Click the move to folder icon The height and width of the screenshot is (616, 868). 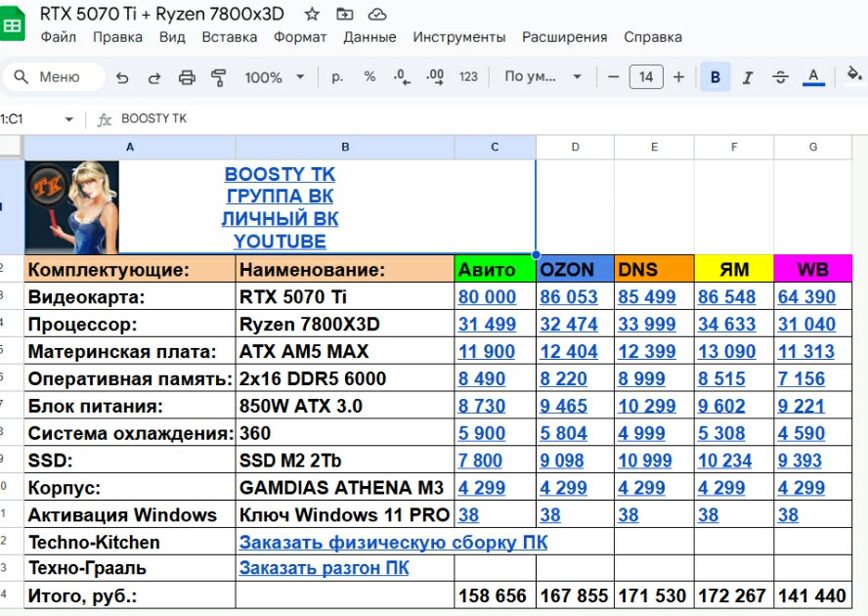(345, 15)
